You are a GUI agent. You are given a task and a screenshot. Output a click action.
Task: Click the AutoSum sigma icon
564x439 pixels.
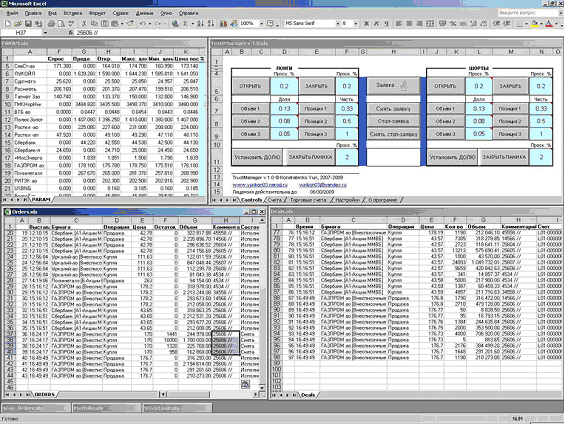point(186,24)
